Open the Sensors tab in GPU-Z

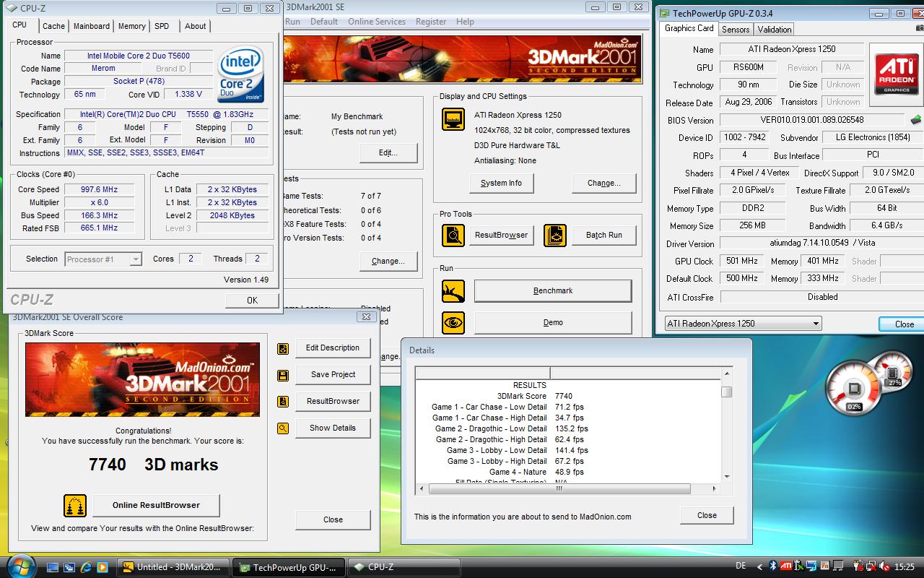pos(736,30)
